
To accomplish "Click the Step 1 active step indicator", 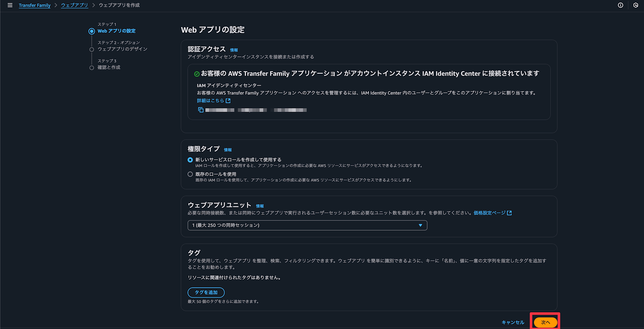I will [x=92, y=31].
